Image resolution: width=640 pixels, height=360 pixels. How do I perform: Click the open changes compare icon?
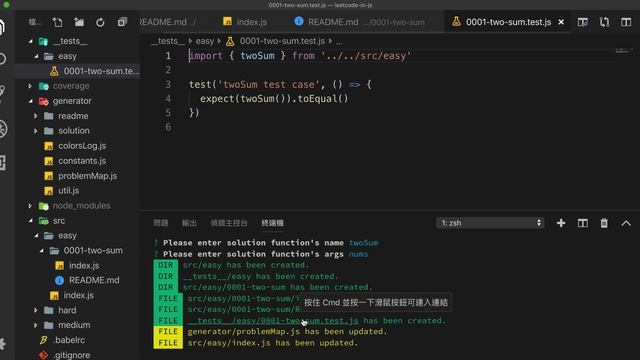point(604,22)
